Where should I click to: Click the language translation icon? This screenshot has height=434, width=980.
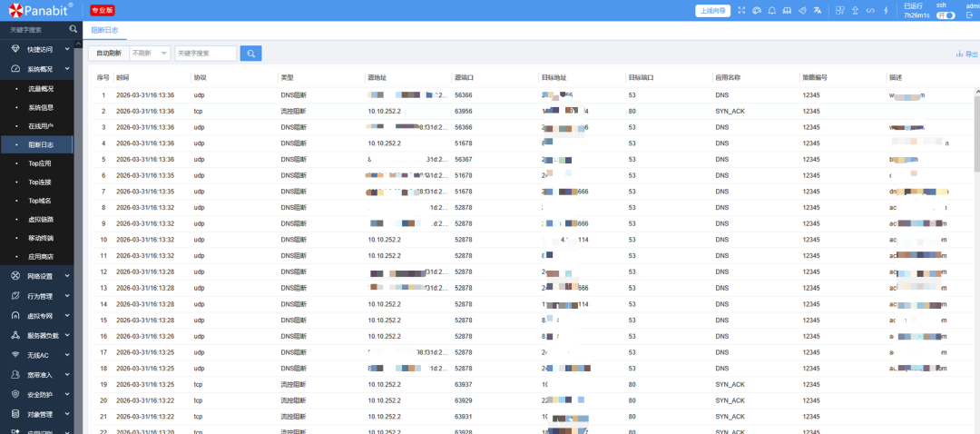point(817,11)
